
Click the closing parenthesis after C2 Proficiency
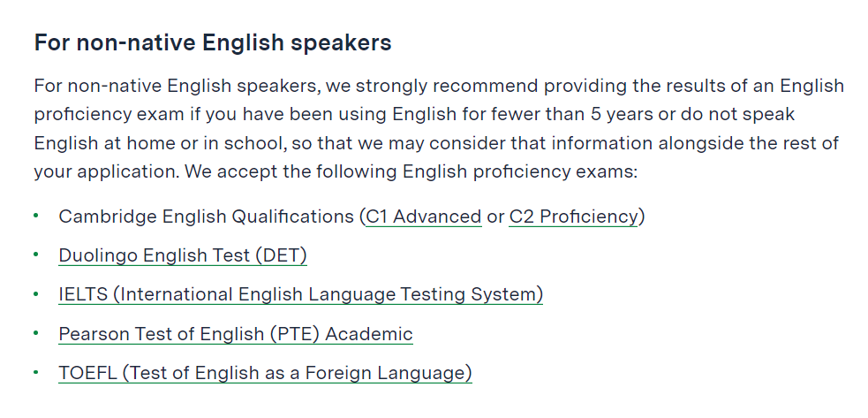click(x=642, y=217)
